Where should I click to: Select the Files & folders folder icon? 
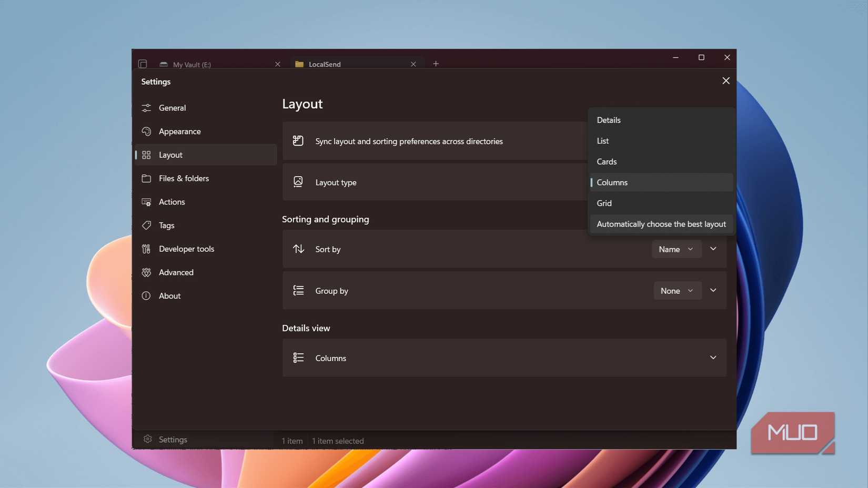pos(146,178)
